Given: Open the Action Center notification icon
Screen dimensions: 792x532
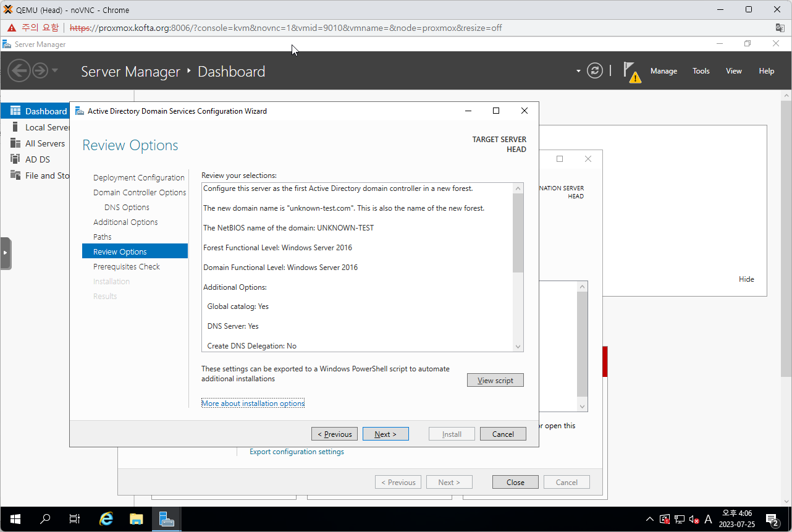Looking at the screenshot, I should click(x=772, y=519).
